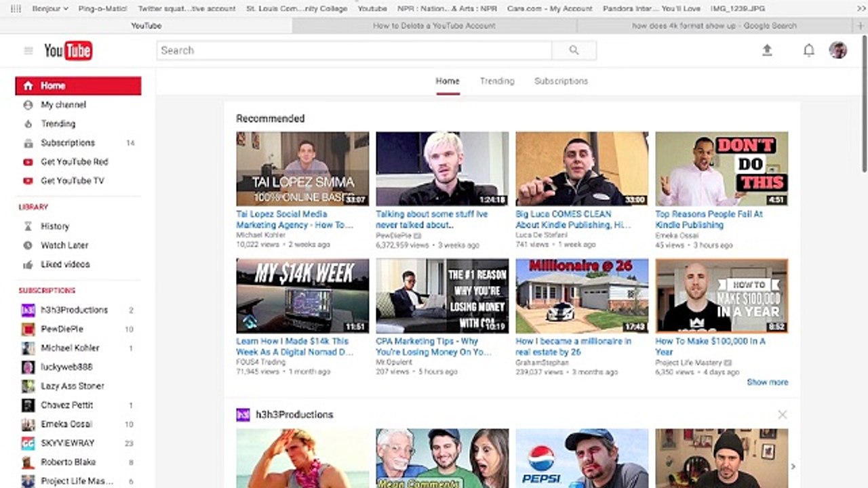Click the search magnifier button

[574, 50]
